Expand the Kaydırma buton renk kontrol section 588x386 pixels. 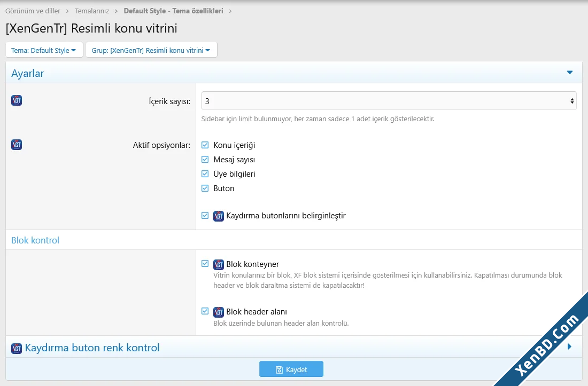(x=570, y=346)
